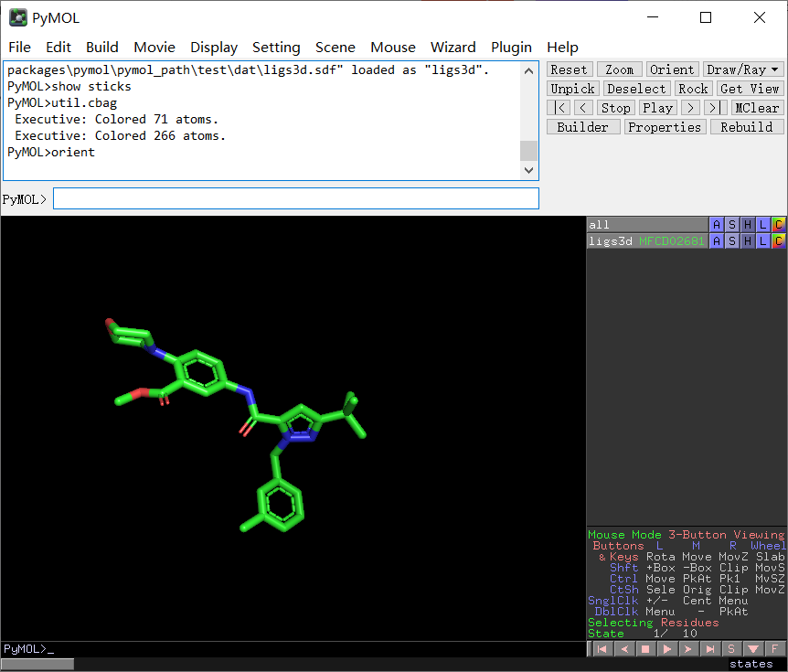Open the Plugin menu
The width and height of the screenshot is (788, 672).
point(511,48)
